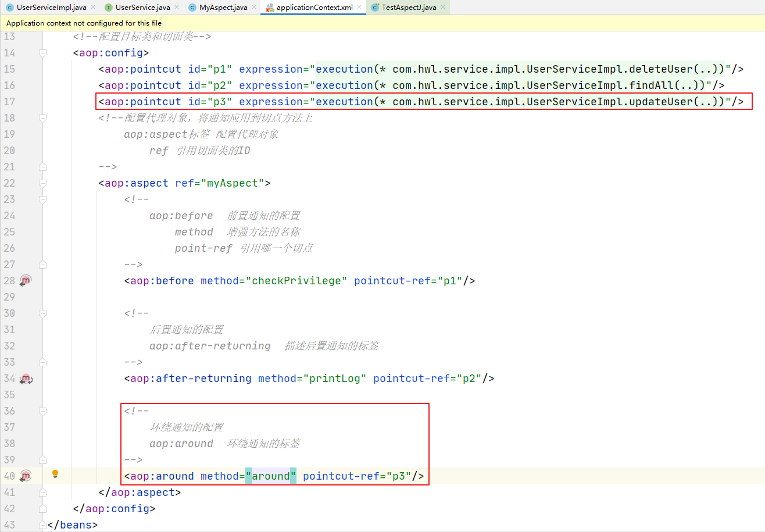Click the closing </aop:config> tag
Image resolution: width=765 pixels, height=532 pixels.
[x=114, y=509]
